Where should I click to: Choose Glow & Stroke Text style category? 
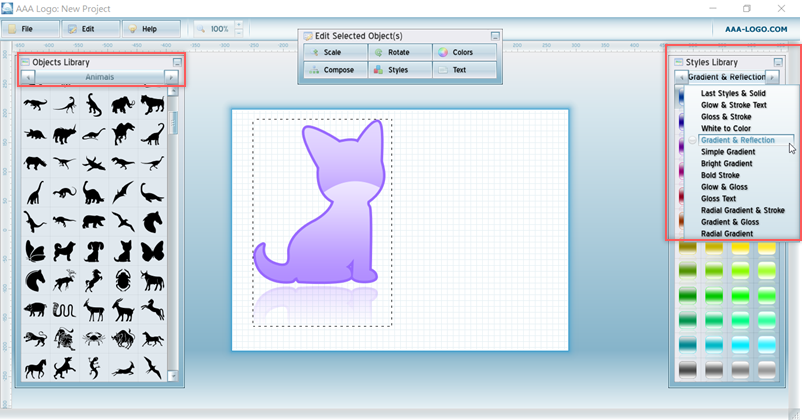tap(733, 105)
